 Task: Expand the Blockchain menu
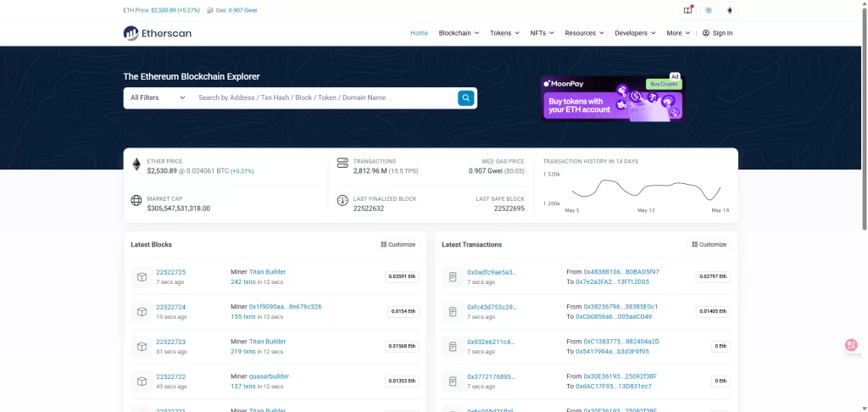(459, 33)
